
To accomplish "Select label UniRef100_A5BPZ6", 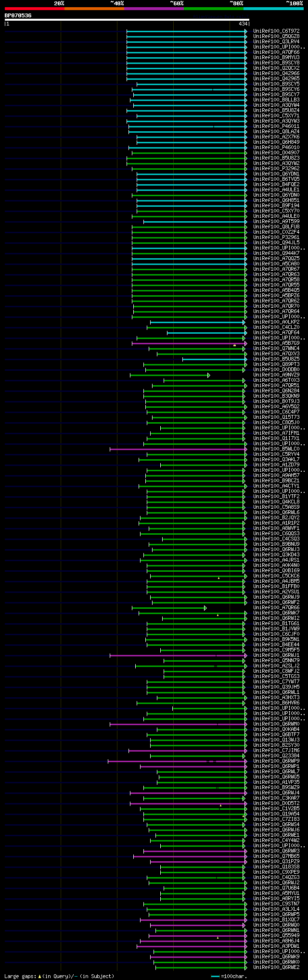I will pyautogui.click(x=276, y=296).
